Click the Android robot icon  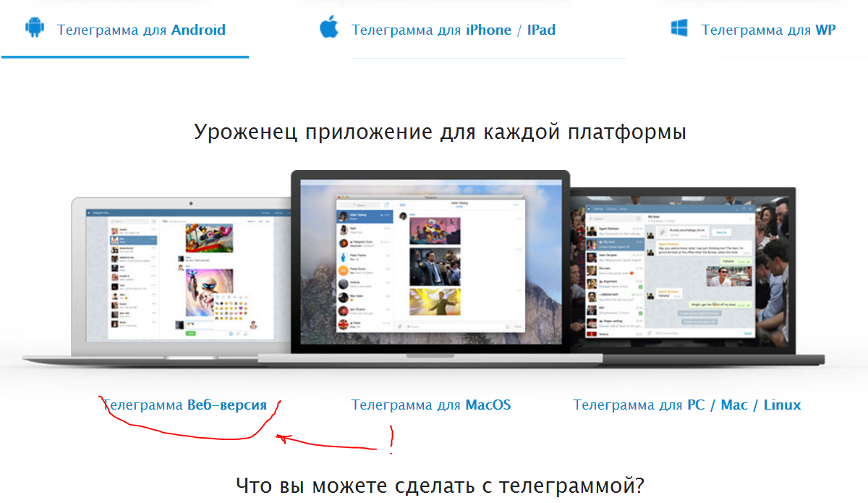34,28
